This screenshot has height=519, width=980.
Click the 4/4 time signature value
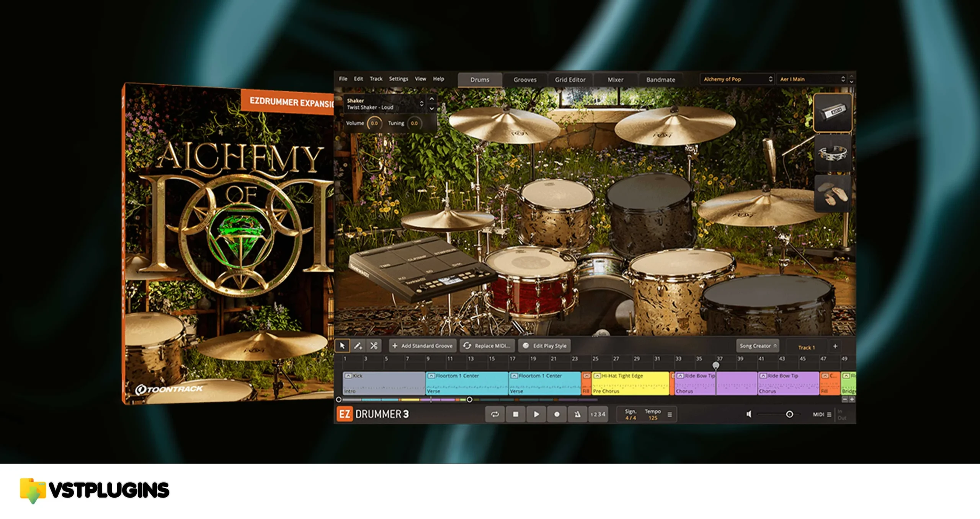tap(630, 418)
